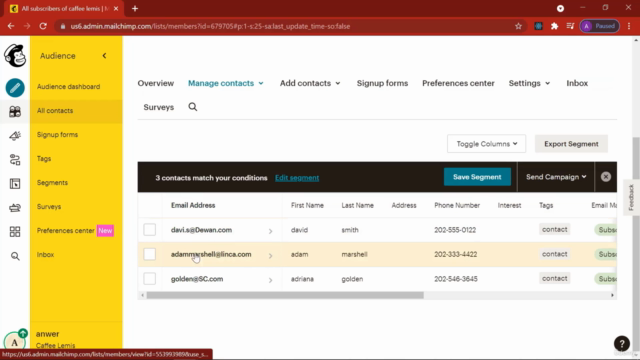Click Export Segment button
The image size is (640, 360).
tap(571, 144)
